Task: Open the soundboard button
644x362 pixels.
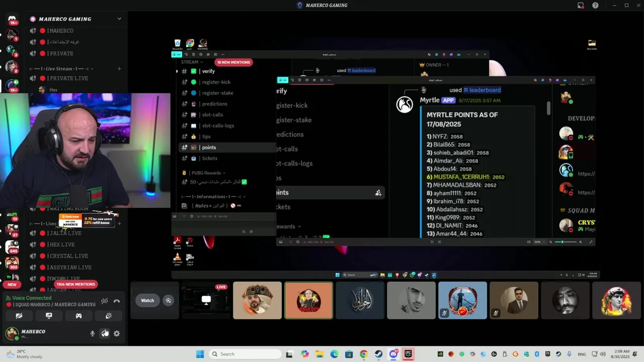Action: pyautogui.click(x=108, y=316)
